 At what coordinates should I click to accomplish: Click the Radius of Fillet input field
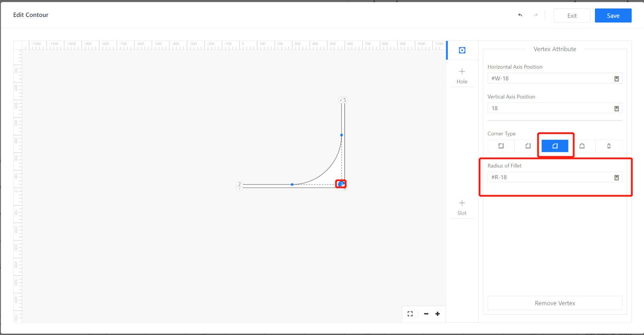click(555, 177)
